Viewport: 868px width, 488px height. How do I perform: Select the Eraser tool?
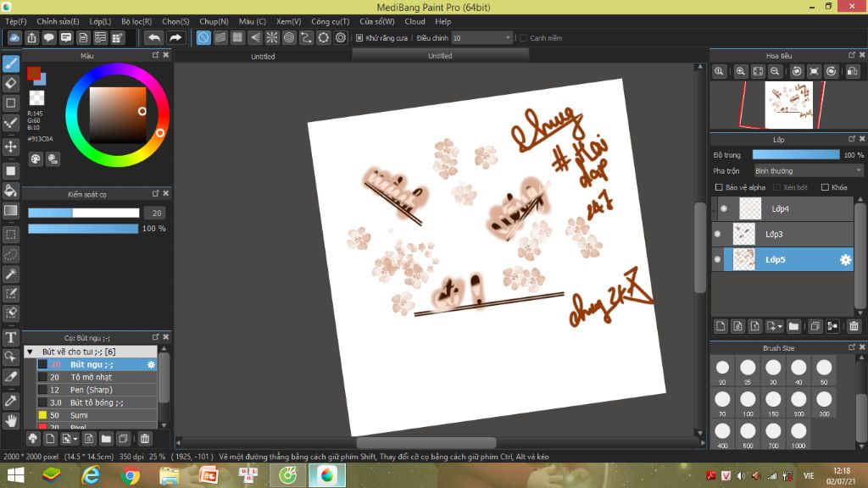point(11,84)
